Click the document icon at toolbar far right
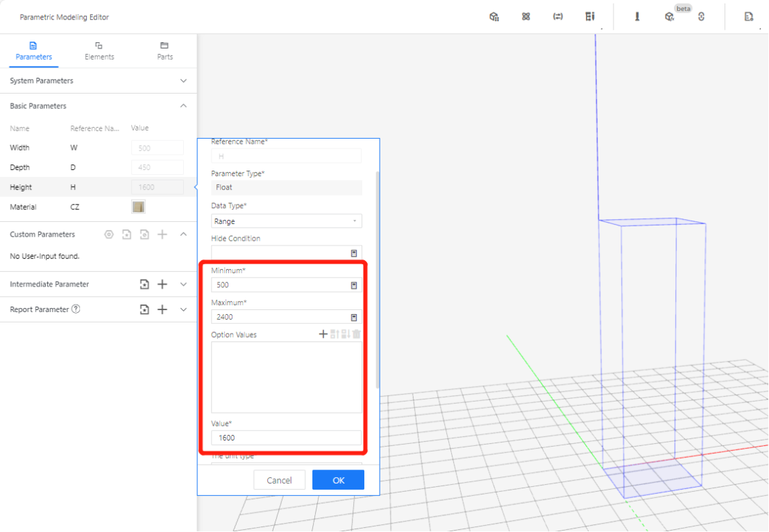Image resolution: width=769 pixels, height=532 pixels. click(x=749, y=17)
